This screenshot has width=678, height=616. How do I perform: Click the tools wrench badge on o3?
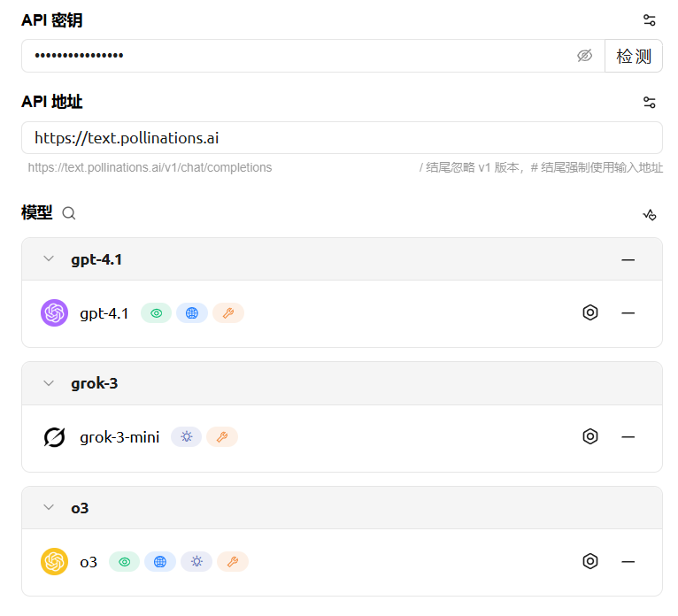232,561
